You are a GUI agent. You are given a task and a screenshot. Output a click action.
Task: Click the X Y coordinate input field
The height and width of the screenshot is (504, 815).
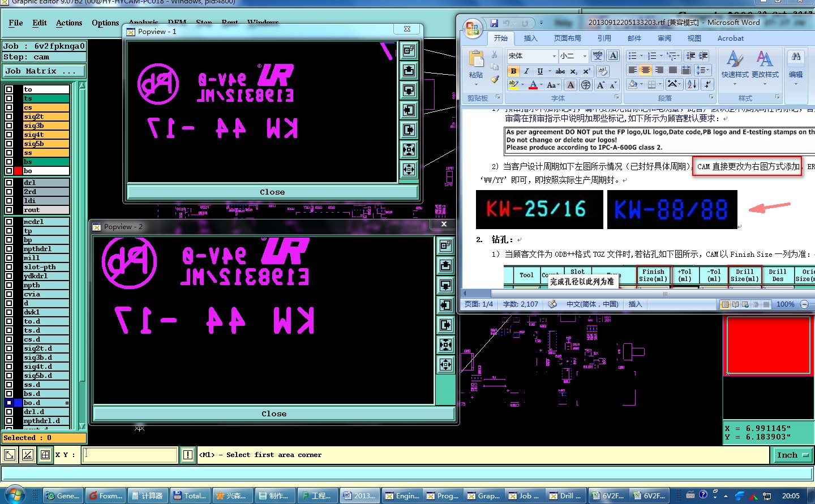pyautogui.click(x=130, y=455)
